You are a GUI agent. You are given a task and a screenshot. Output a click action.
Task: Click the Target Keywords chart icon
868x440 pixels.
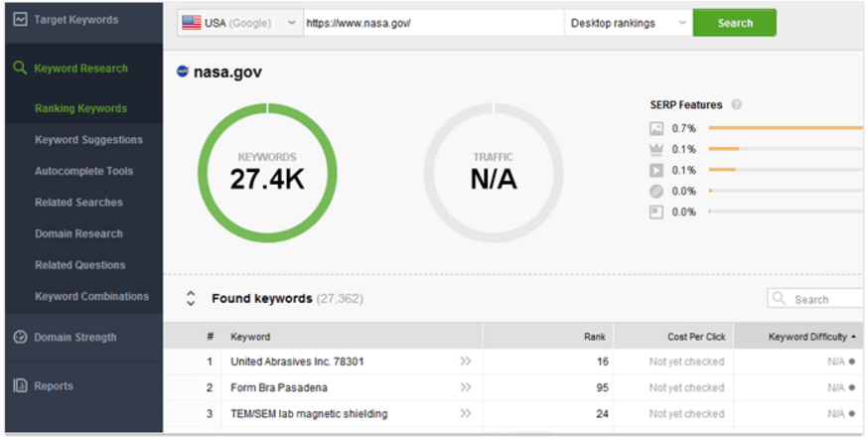(x=21, y=20)
